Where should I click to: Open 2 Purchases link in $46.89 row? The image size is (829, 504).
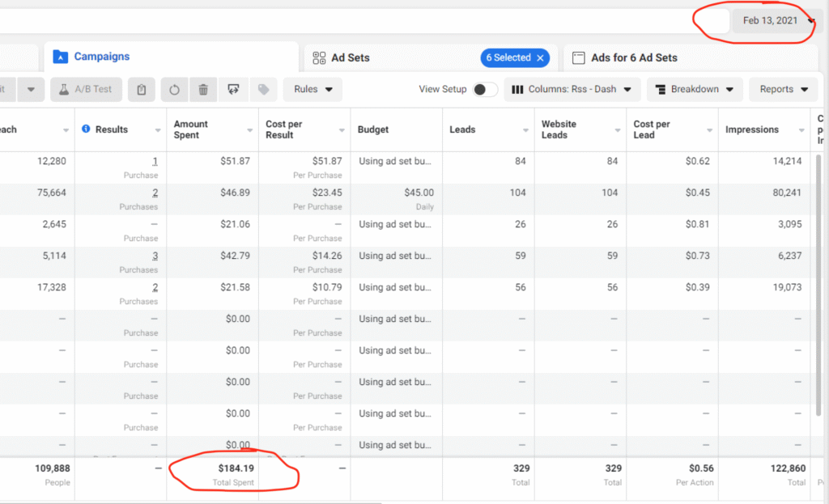(155, 193)
